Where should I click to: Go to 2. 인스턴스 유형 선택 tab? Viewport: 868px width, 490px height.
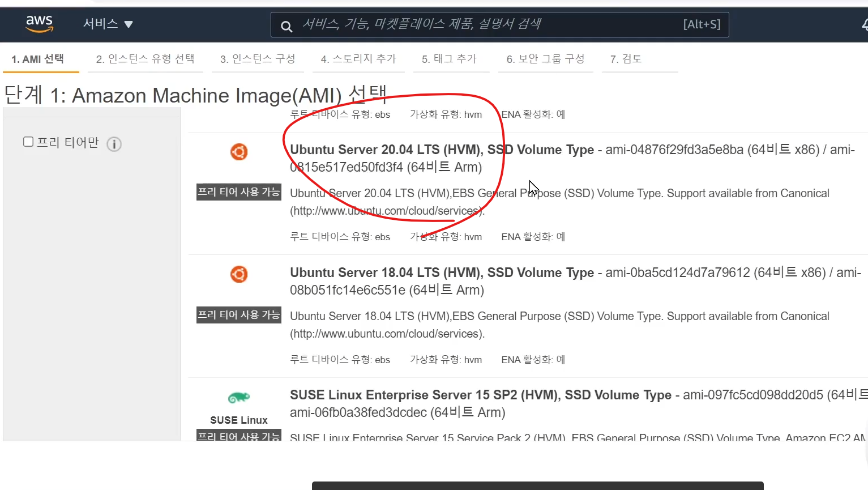point(145,59)
